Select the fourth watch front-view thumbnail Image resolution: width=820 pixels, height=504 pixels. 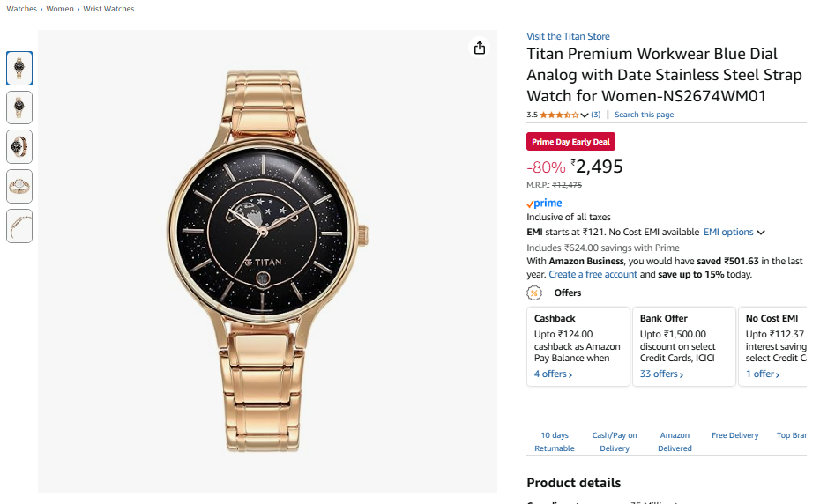(19, 186)
